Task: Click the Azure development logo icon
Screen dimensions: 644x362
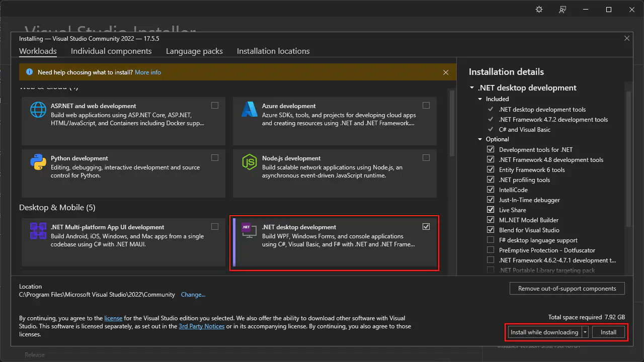Action: [250, 110]
